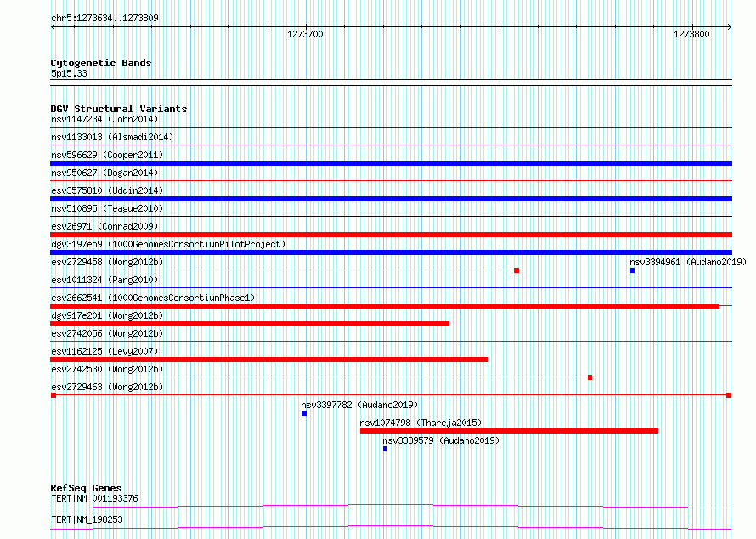Open variant esv1011324 (Pang2010)
This screenshot has width=756, height=539.
(x=104, y=280)
